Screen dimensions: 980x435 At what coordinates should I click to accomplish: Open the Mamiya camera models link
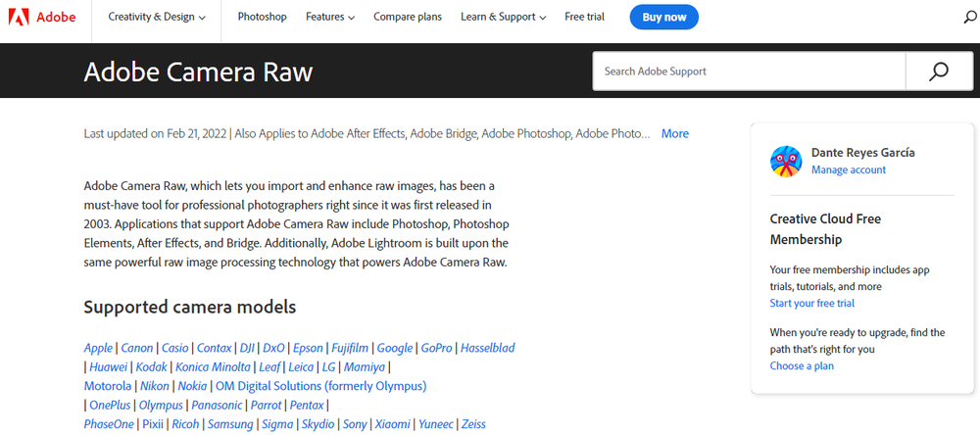(365, 367)
